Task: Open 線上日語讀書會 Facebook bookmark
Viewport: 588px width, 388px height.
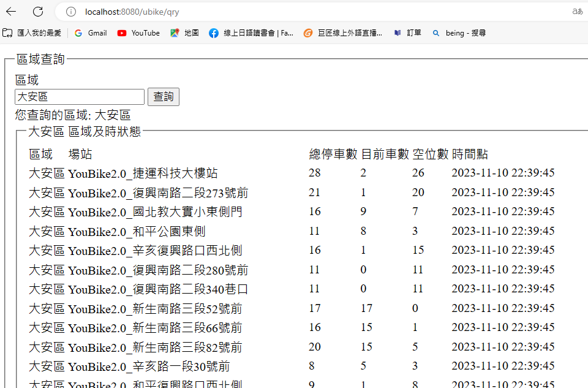Action: point(251,33)
